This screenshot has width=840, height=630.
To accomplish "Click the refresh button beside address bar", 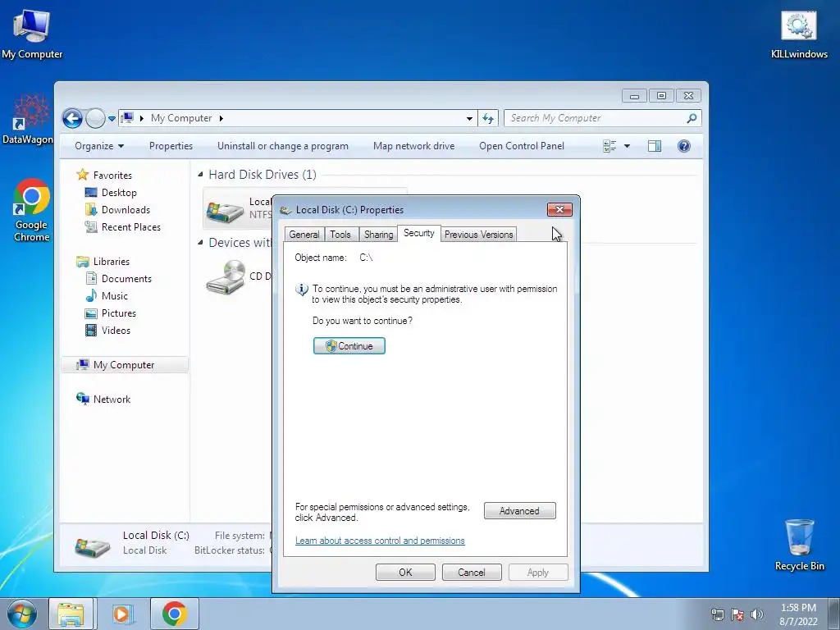I will pos(487,118).
